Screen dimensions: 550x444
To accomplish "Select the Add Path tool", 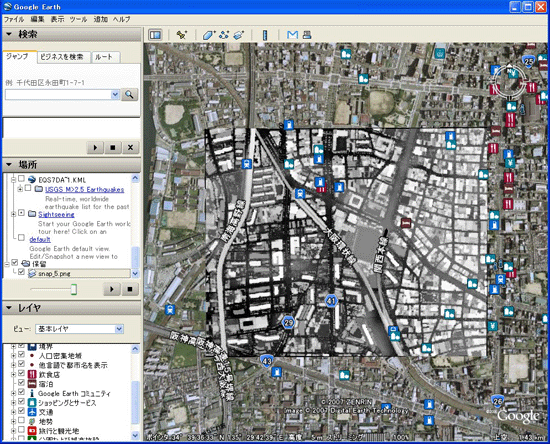I will (x=223, y=35).
